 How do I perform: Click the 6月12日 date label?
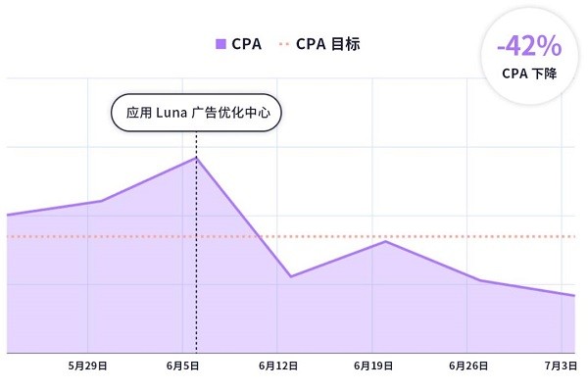(x=278, y=366)
